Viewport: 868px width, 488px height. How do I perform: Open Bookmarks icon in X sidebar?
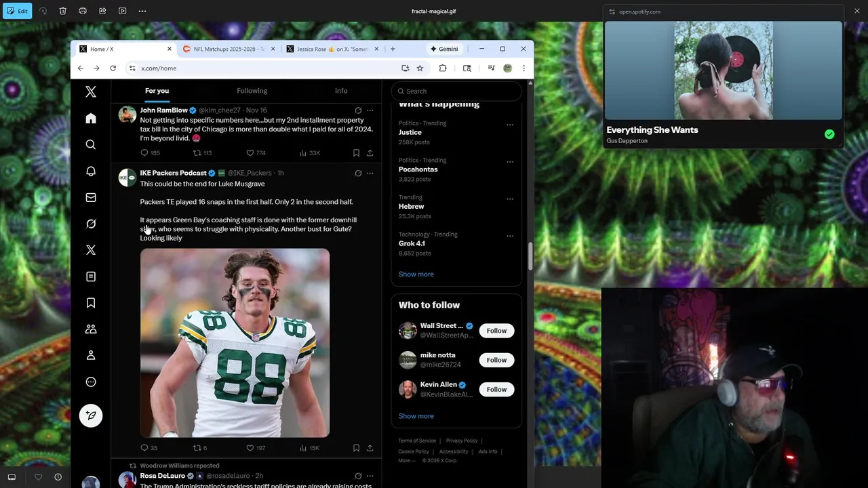tap(91, 303)
